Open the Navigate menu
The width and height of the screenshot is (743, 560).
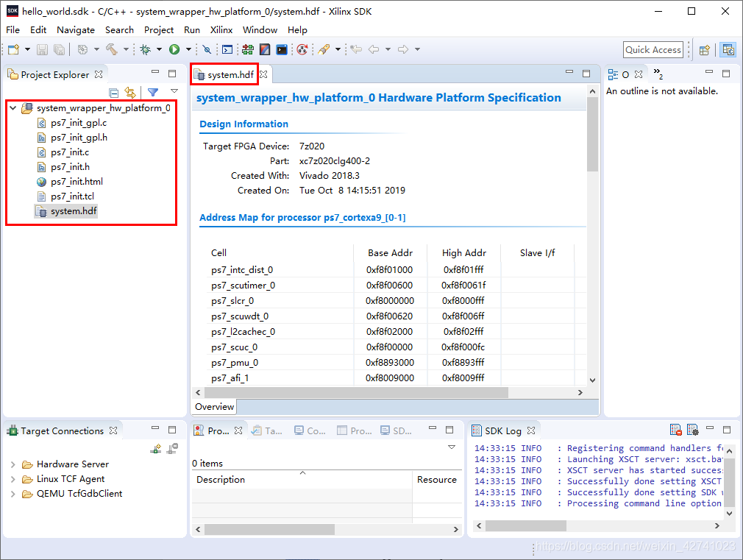[x=76, y=30]
